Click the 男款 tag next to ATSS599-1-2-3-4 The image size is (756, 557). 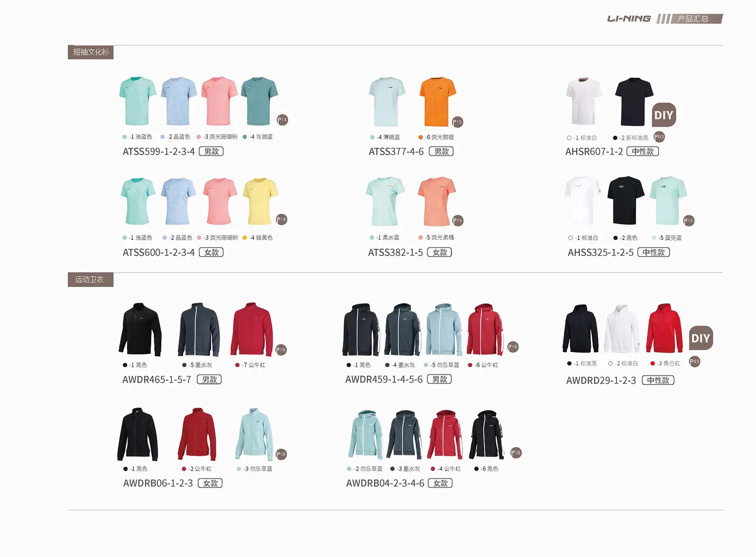[211, 152]
